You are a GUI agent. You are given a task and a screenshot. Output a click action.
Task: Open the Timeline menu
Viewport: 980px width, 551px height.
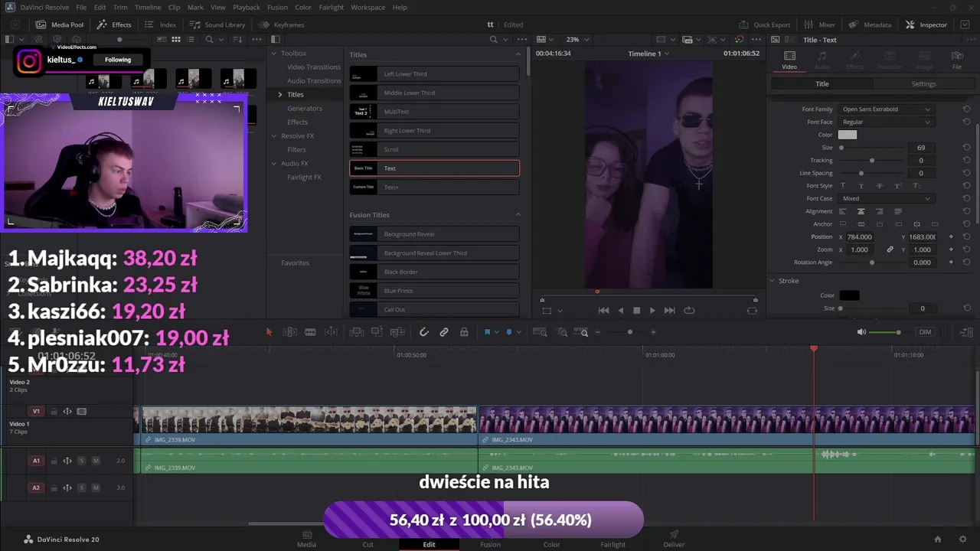click(148, 8)
